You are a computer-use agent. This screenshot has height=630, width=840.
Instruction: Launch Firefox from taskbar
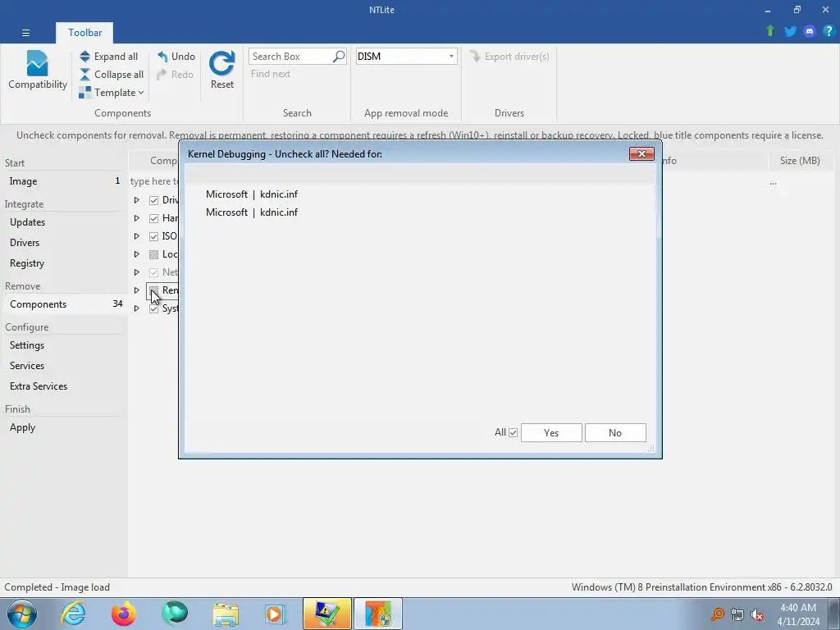coord(124,614)
